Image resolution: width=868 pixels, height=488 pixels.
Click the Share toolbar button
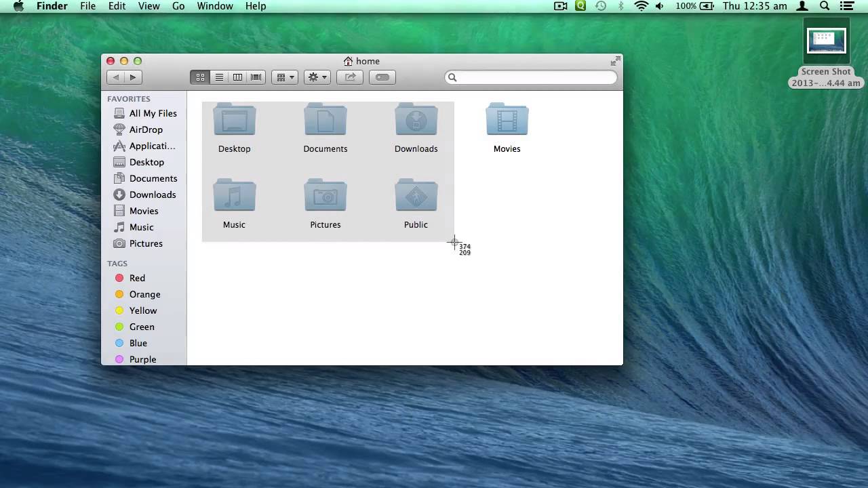click(350, 77)
